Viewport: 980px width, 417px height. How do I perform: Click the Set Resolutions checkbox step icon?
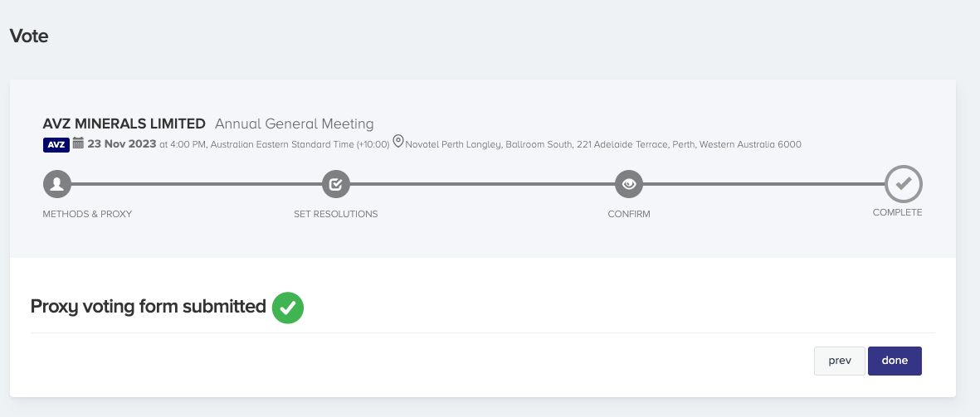tap(335, 184)
